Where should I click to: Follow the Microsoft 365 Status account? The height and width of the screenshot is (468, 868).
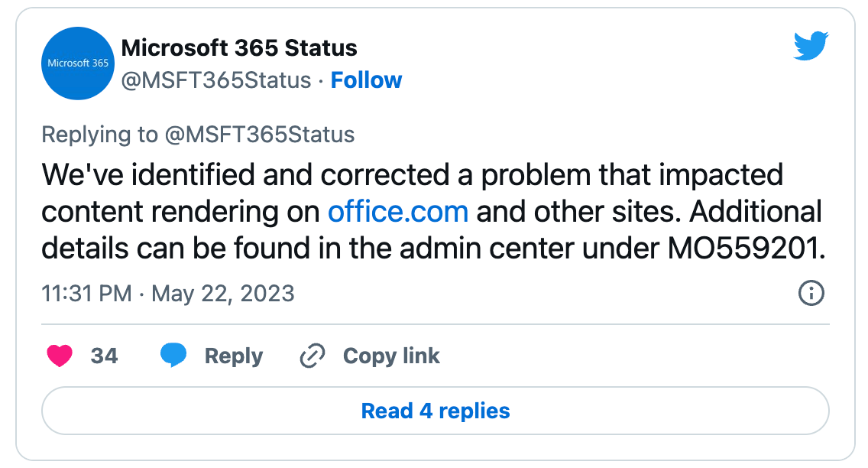tap(366, 80)
